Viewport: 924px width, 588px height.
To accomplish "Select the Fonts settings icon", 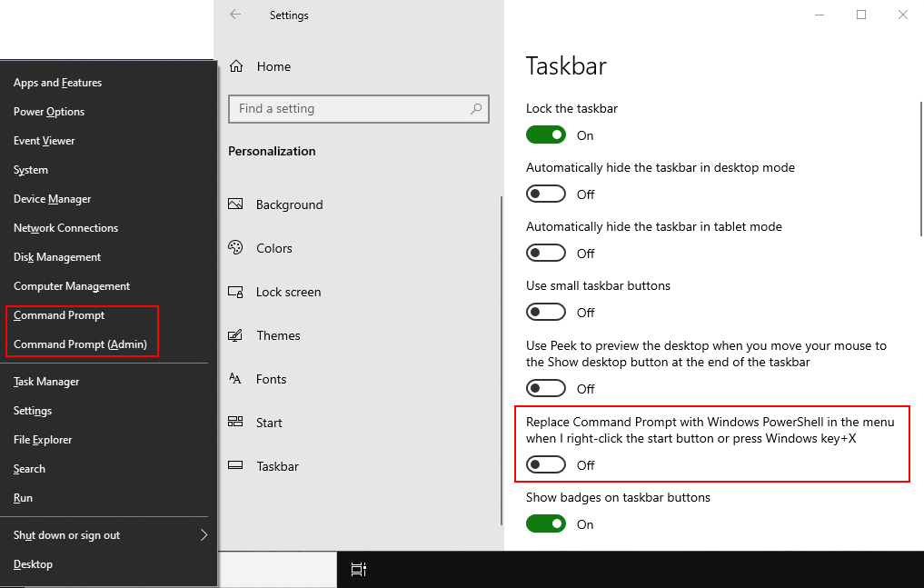I will 237,379.
